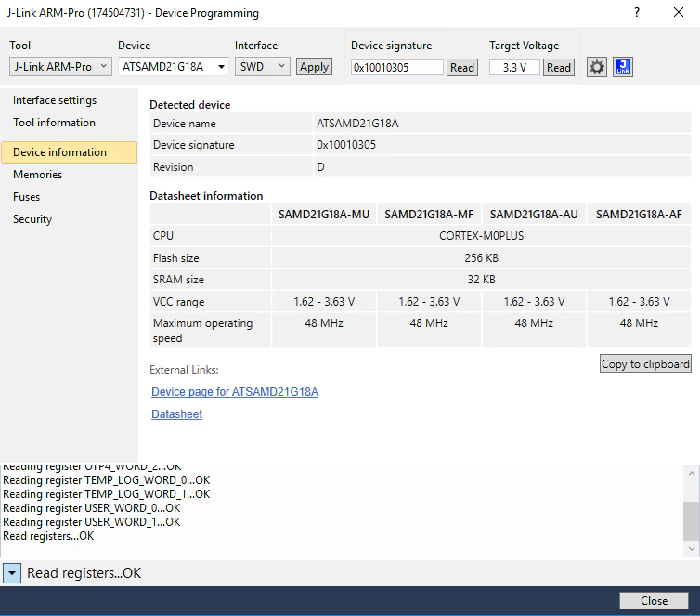
Task: Click the log scrollbar down arrow
Action: coord(692,548)
